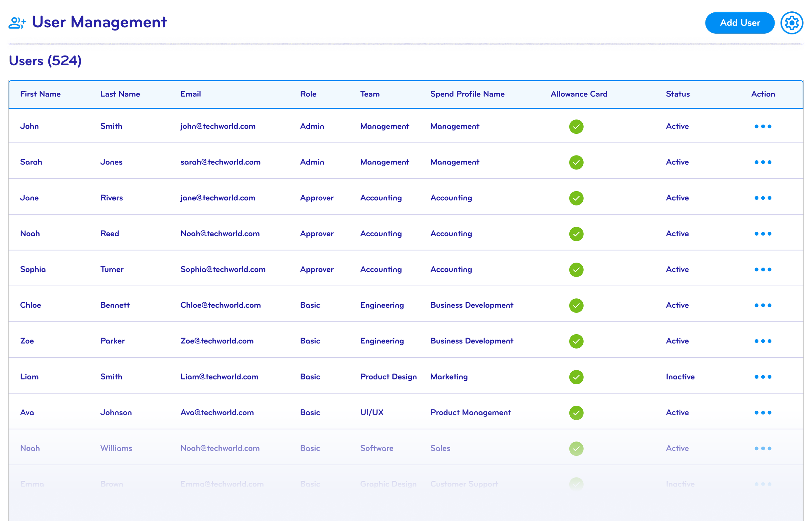Toggle Zoe Parker's allowance card checkmark

point(576,341)
